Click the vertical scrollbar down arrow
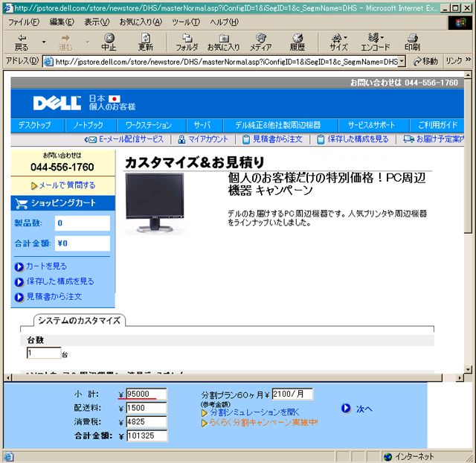Viewport: 476px width, 463px height. pos(468,369)
